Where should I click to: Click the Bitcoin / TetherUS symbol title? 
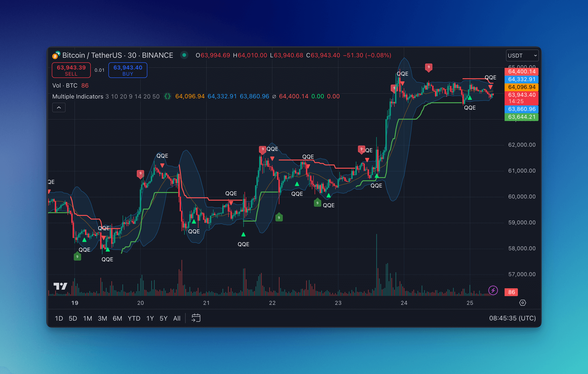118,55
